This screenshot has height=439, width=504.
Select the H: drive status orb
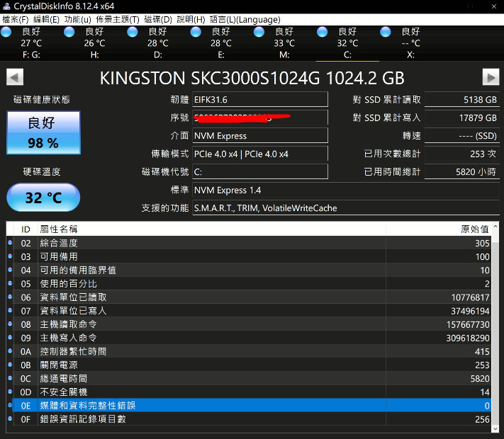click(x=69, y=32)
